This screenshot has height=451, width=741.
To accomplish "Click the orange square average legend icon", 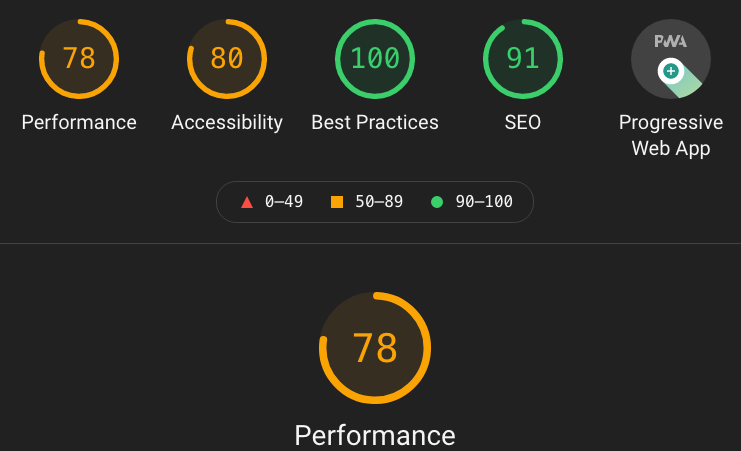I will [337, 202].
